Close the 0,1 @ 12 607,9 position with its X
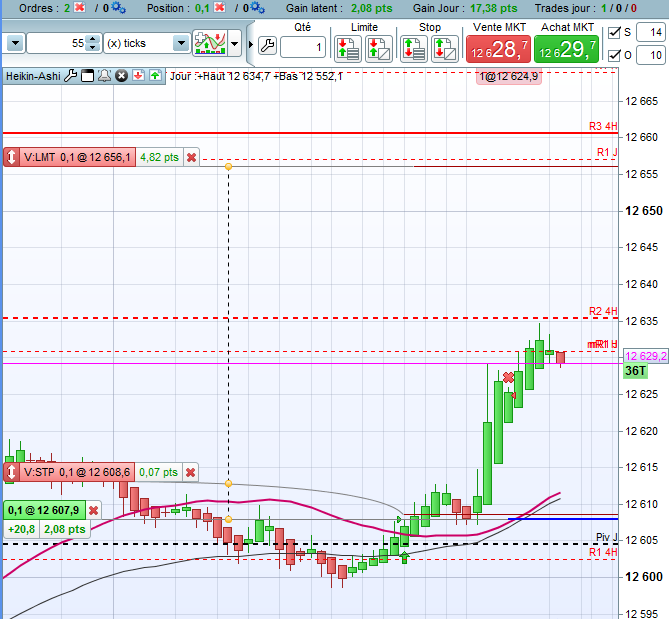Image resolution: width=669 pixels, height=619 pixels. tap(94, 510)
